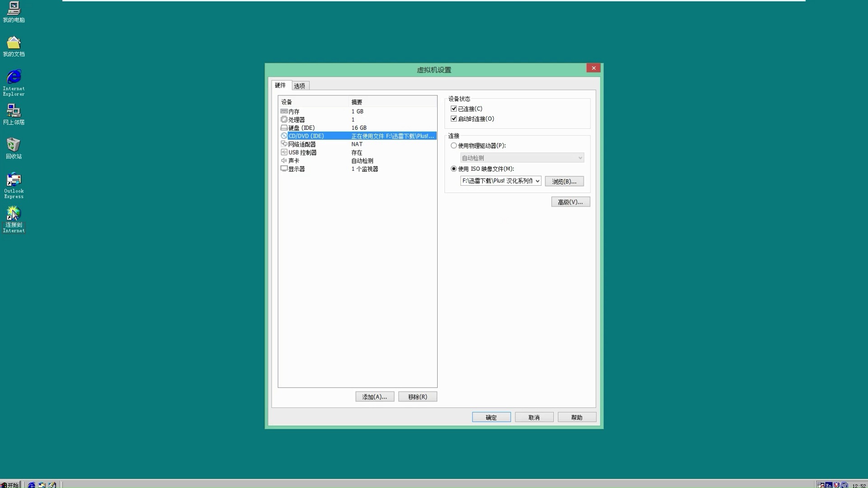
Task: Expand ISO file path dropdown
Action: 537,181
